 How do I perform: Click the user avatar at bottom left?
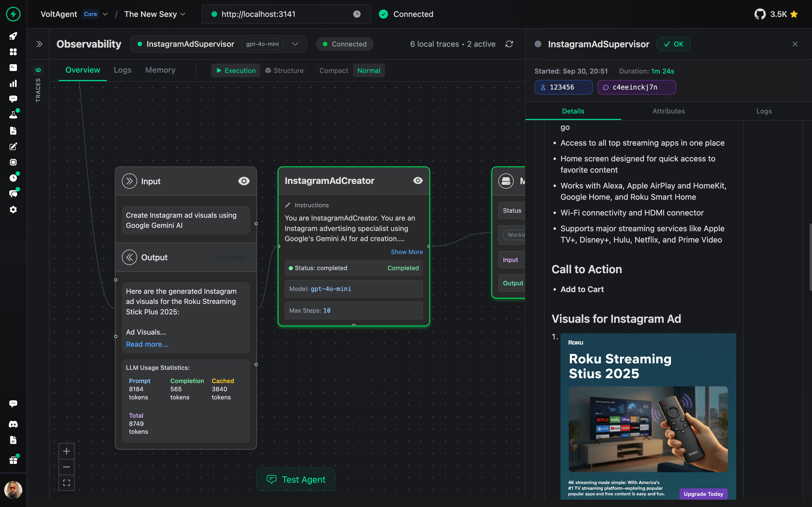click(x=14, y=490)
